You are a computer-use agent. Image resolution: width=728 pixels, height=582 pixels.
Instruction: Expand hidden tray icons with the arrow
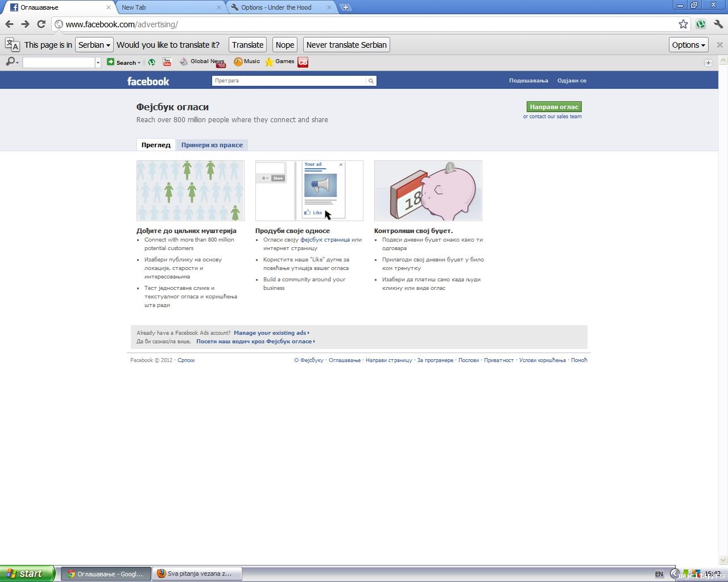point(674,574)
